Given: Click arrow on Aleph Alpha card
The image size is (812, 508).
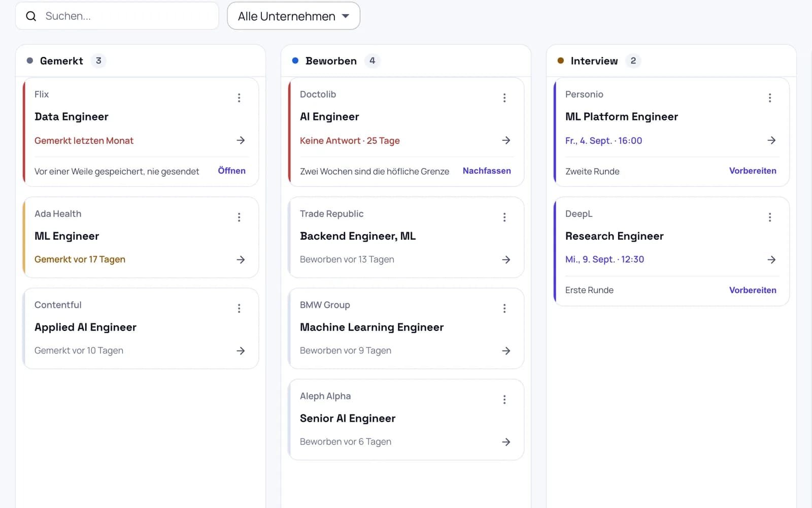Looking at the screenshot, I should (506, 442).
